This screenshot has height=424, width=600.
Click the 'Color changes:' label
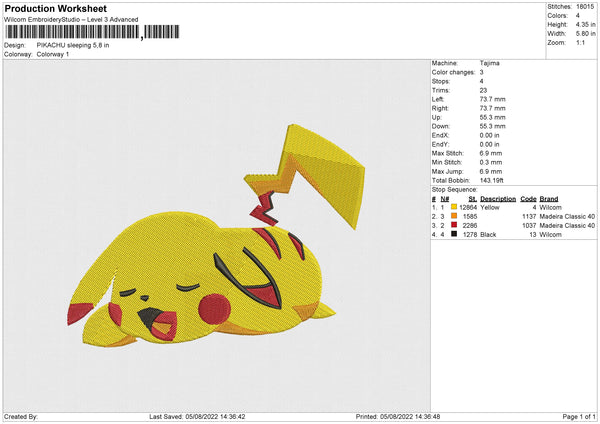pyautogui.click(x=453, y=72)
